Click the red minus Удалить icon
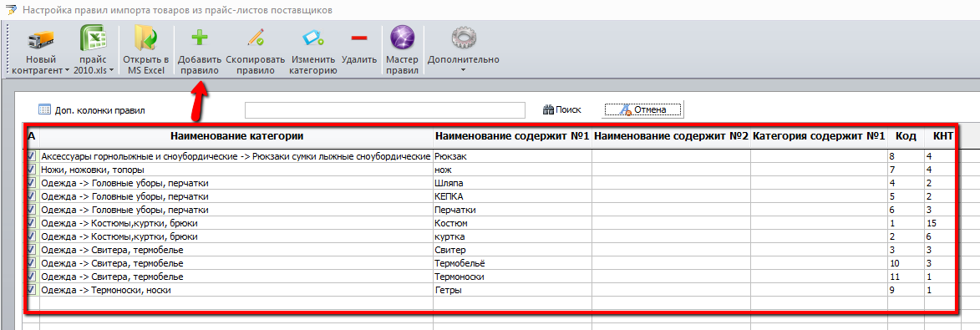980x330 pixels. pyautogui.click(x=359, y=38)
